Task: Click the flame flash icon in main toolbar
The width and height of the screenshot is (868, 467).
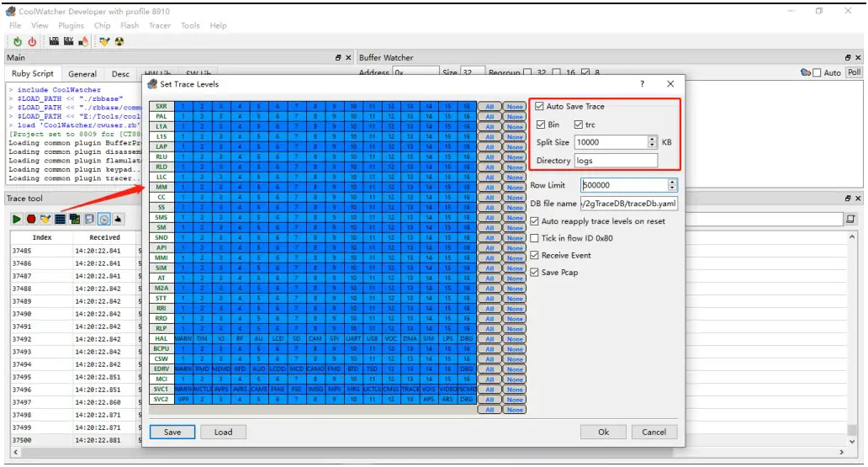Action: tap(83, 41)
